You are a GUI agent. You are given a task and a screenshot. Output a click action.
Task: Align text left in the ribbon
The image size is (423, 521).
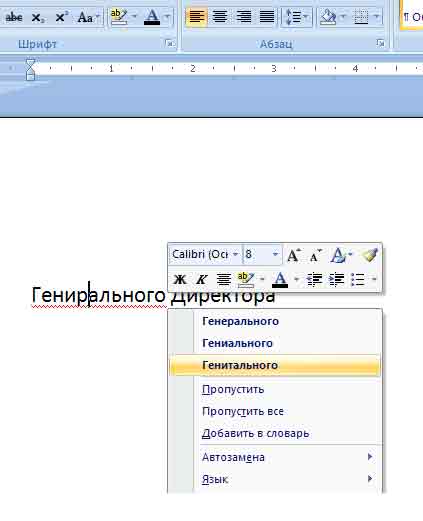point(196,16)
